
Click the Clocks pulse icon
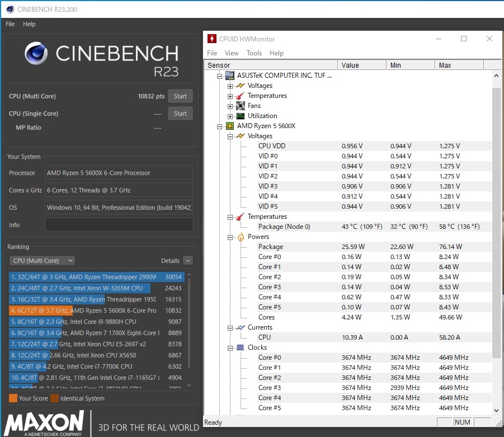(x=240, y=347)
